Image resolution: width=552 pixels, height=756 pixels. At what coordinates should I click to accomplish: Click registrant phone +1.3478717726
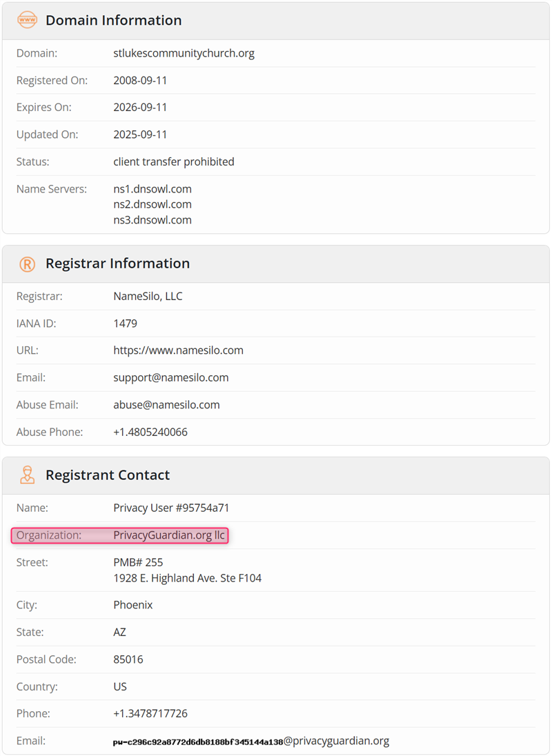[x=150, y=714]
